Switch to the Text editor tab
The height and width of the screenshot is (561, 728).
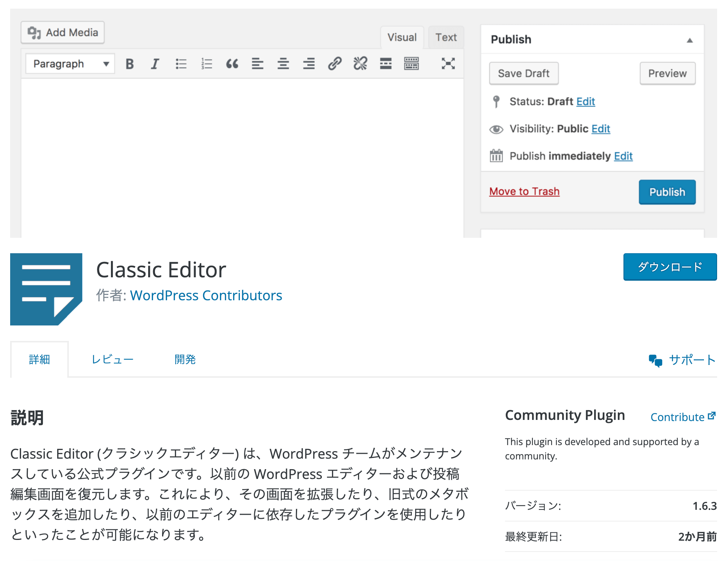click(446, 37)
